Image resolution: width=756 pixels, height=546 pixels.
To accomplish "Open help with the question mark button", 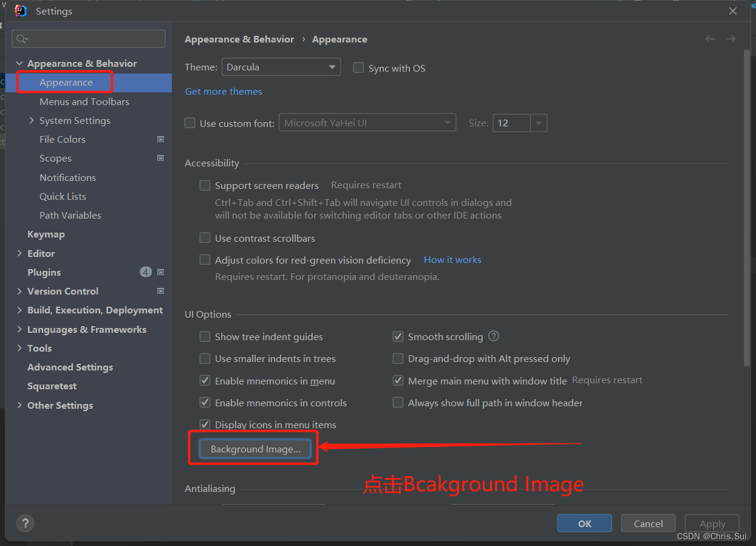I will click(x=25, y=523).
